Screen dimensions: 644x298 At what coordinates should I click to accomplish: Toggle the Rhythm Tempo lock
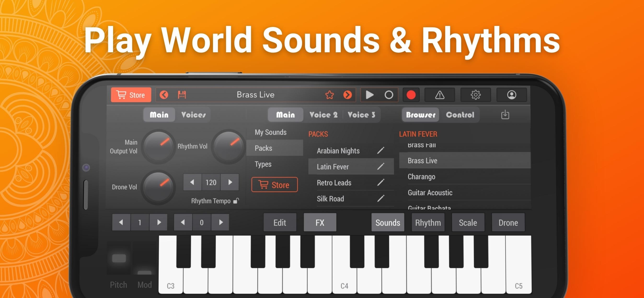point(236,201)
